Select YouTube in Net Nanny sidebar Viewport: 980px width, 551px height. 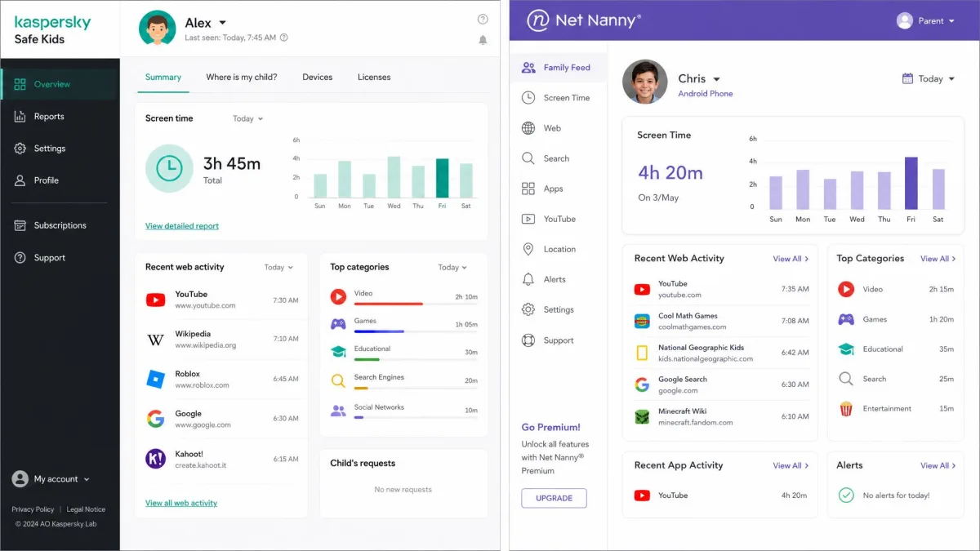point(559,219)
